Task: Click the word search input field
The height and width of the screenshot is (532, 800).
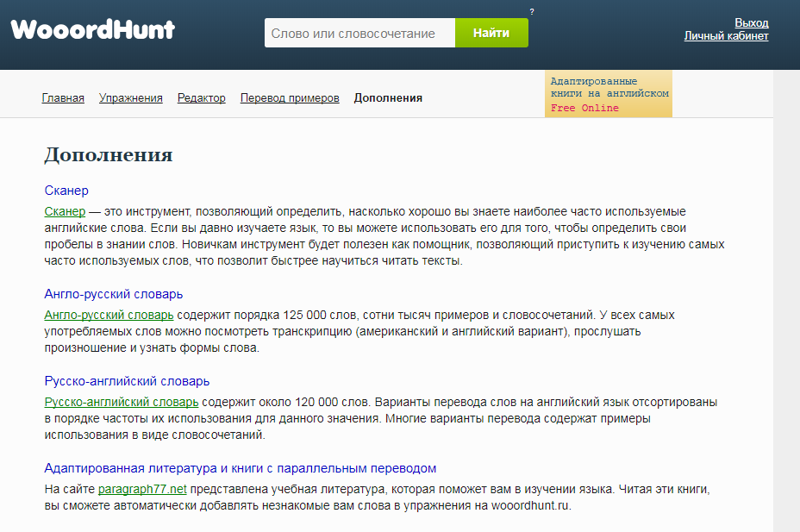Action: point(359,32)
